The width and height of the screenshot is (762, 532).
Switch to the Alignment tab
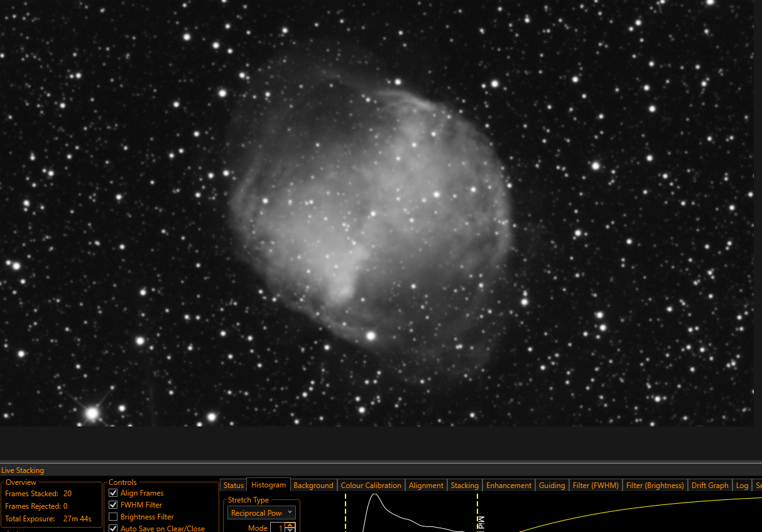[426, 486]
